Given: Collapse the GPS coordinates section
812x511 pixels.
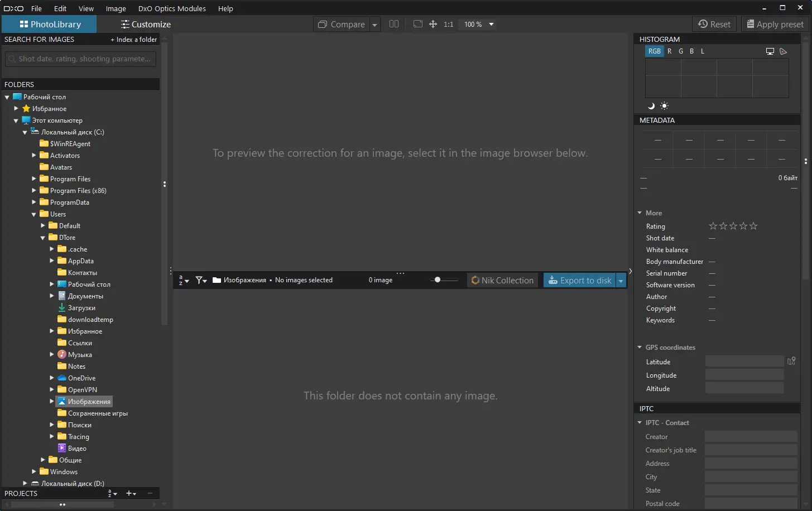Looking at the screenshot, I should [x=640, y=347].
